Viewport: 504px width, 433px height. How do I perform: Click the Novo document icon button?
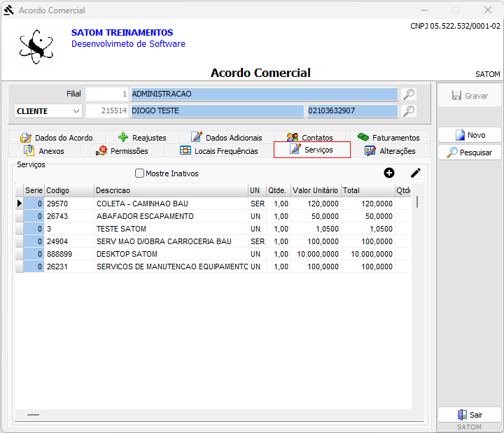[470, 135]
